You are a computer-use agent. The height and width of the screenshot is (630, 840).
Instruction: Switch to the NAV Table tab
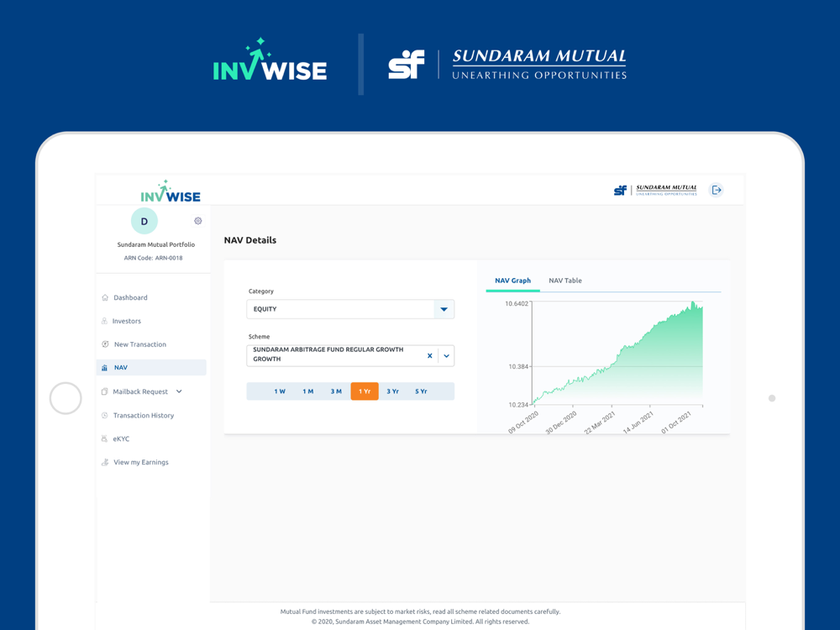point(565,281)
